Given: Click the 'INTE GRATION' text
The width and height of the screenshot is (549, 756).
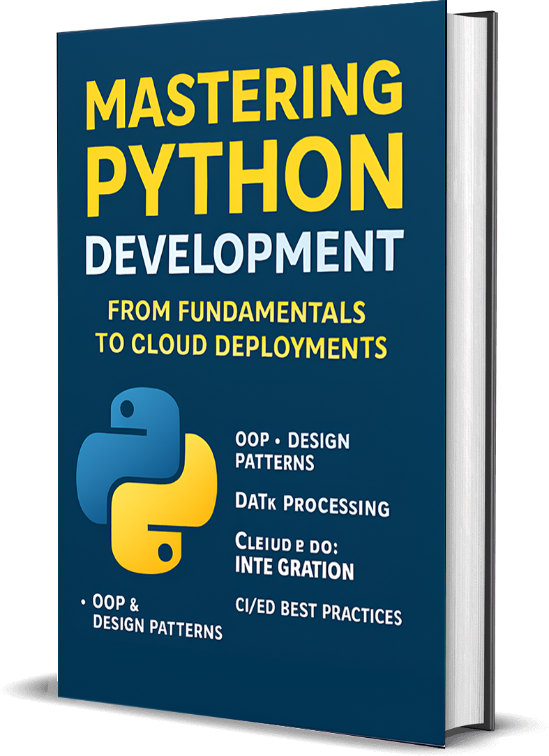Looking at the screenshot, I should (x=294, y=568).
